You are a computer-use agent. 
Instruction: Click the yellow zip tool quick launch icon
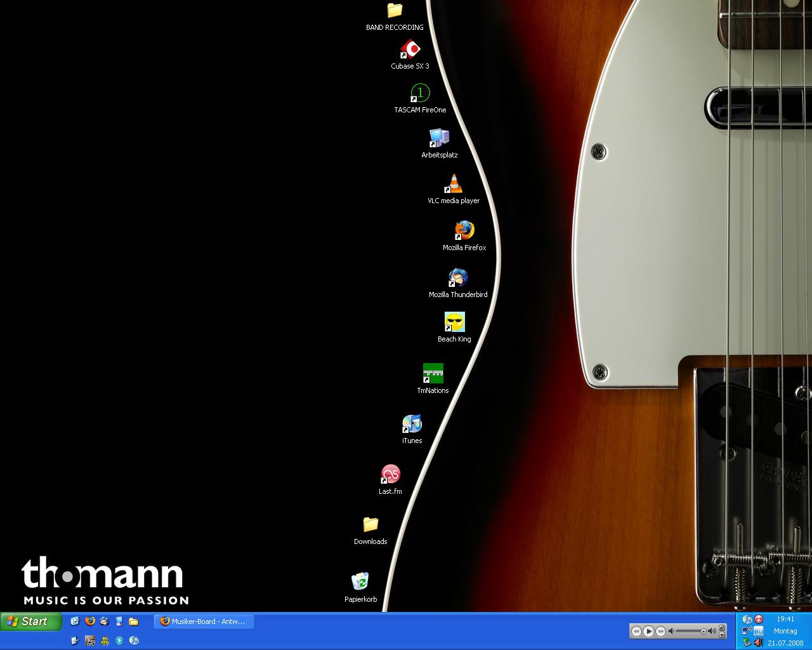pos(105,640)
